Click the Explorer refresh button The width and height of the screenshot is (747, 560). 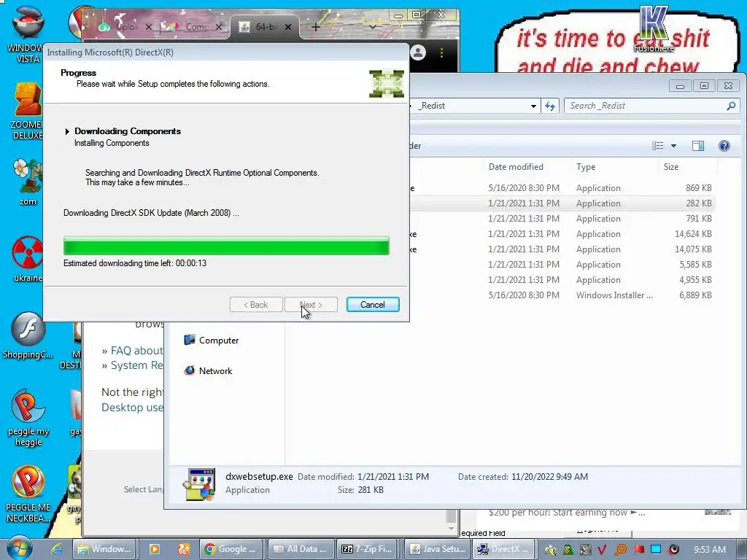[550, 106]
